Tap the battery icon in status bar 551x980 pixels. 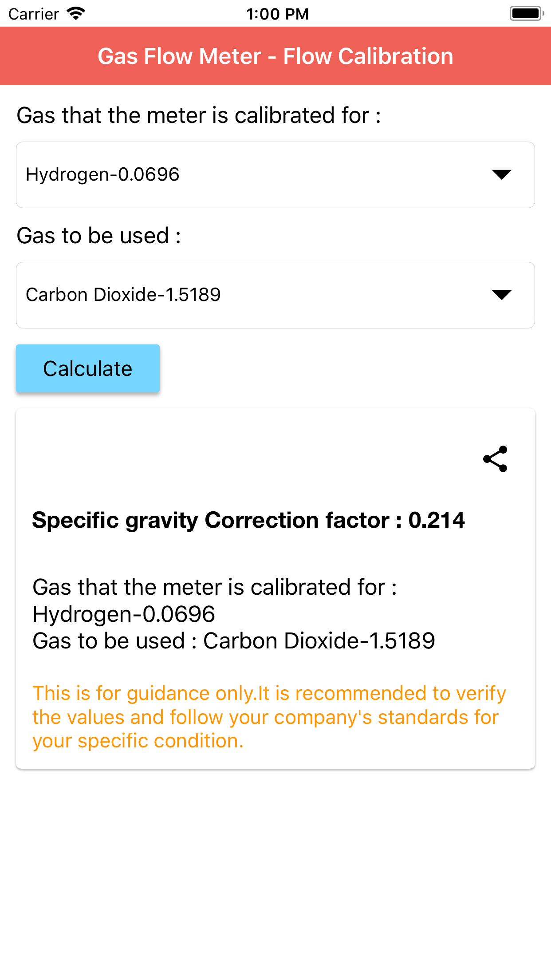526,14
